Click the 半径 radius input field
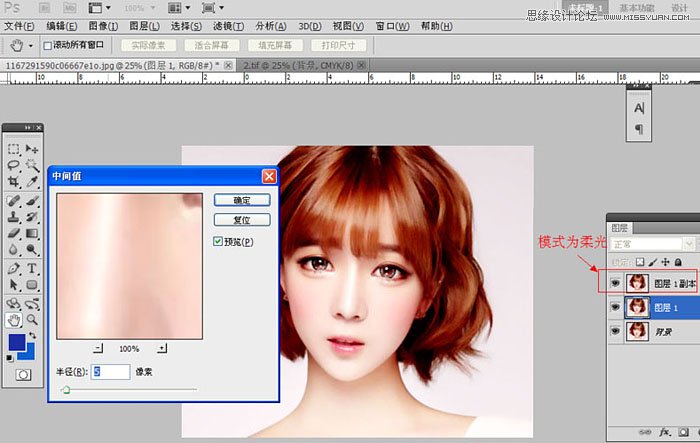The image size is (700, 443). tap(110, 371)
